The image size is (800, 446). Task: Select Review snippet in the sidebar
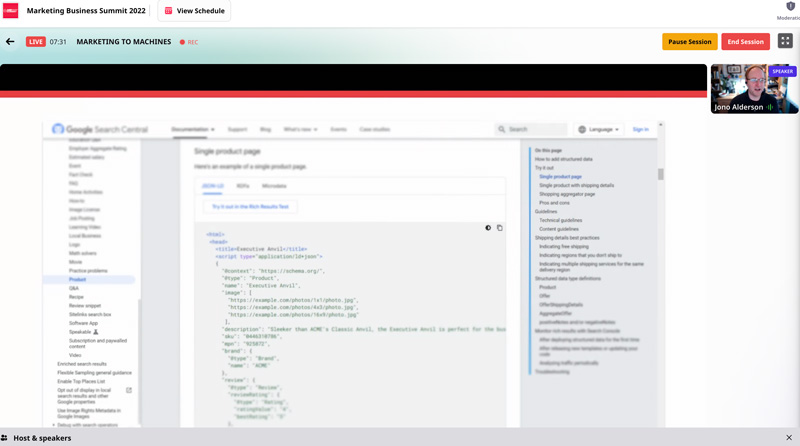click(85, 306)
